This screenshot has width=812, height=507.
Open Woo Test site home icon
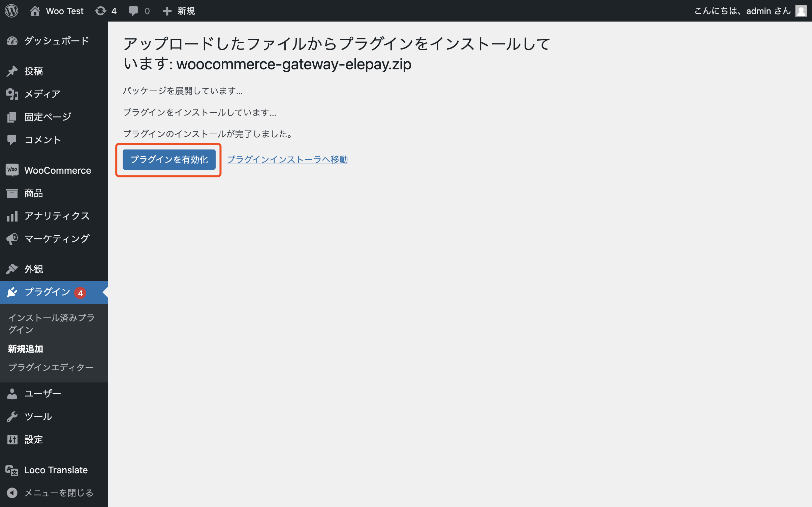[x=35, y=11]
